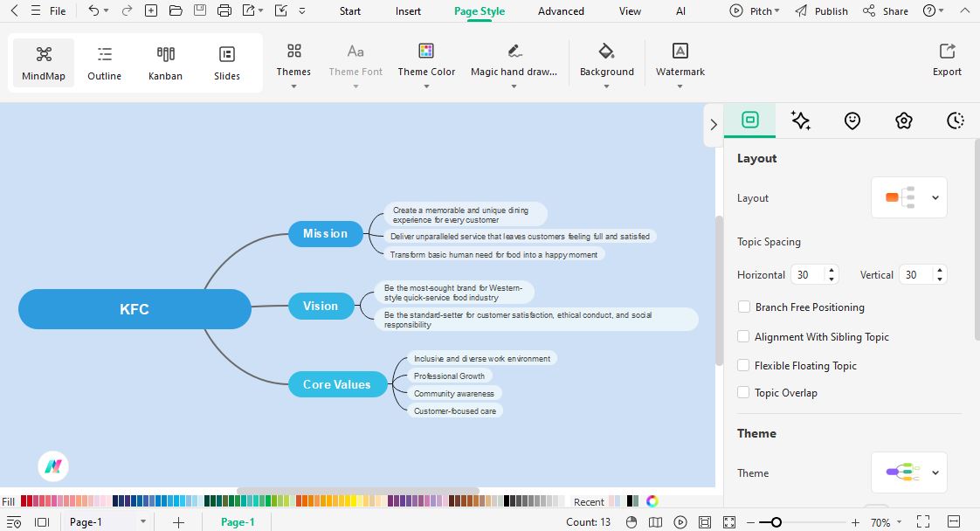The height and width of the screenshot is (531, 980).
Task: Enable Alignment With Sibling Topic
Action: click(743, 336)
